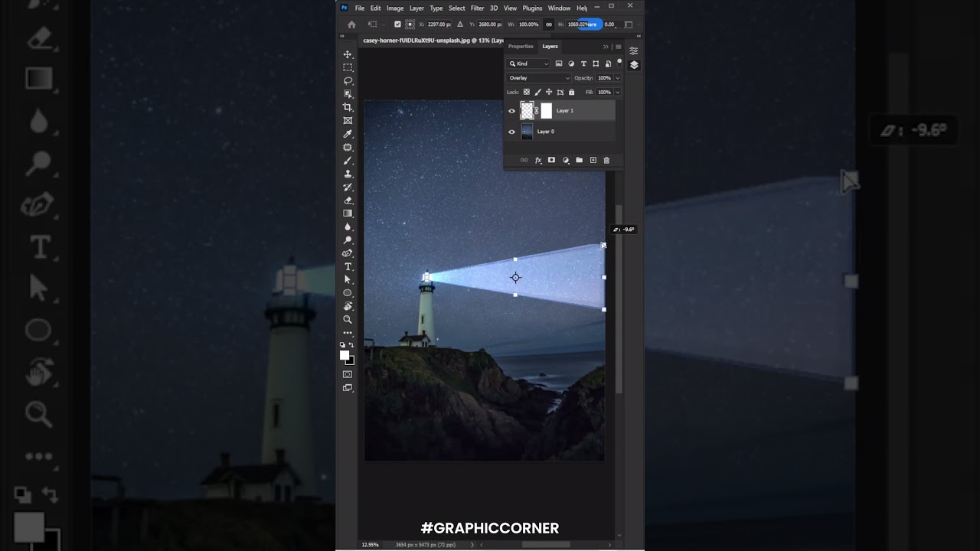Hide Layer 1 with its eye icon
This screenshot has width=980, height=551.
tap(512, 111)
